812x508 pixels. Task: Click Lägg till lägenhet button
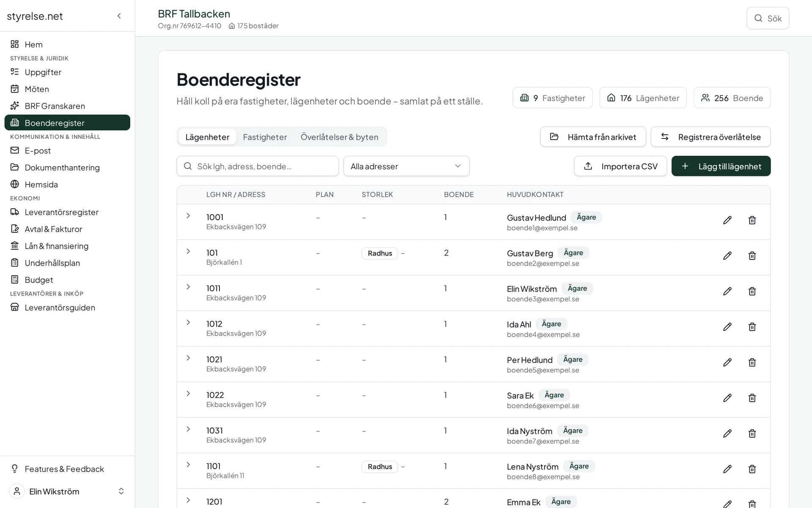coord(721,166)
